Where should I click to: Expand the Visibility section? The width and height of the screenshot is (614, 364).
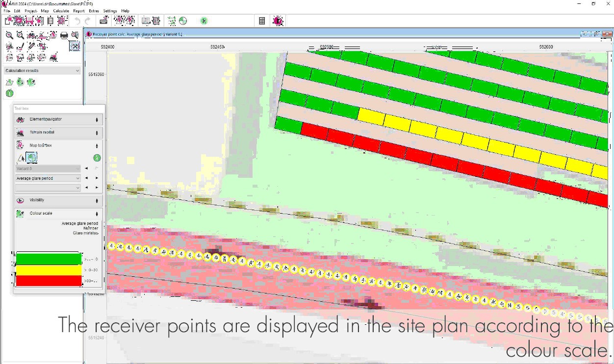pos(58,200)
